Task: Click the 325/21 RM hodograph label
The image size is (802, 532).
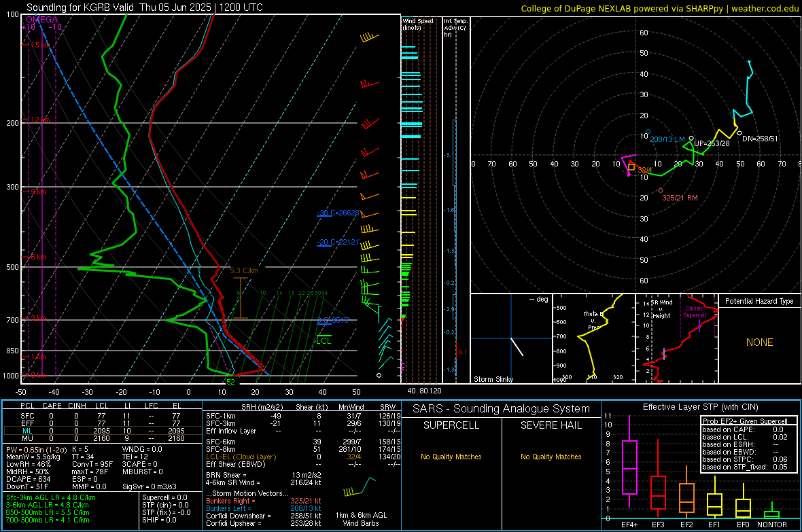Action: (x=680, y=198)
